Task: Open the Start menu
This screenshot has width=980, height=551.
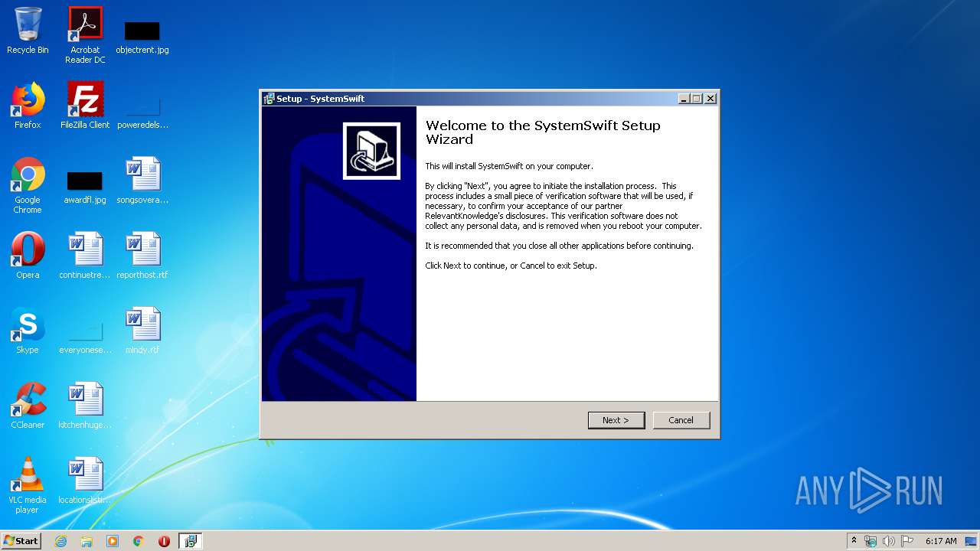Action: [x=21, y=541]
